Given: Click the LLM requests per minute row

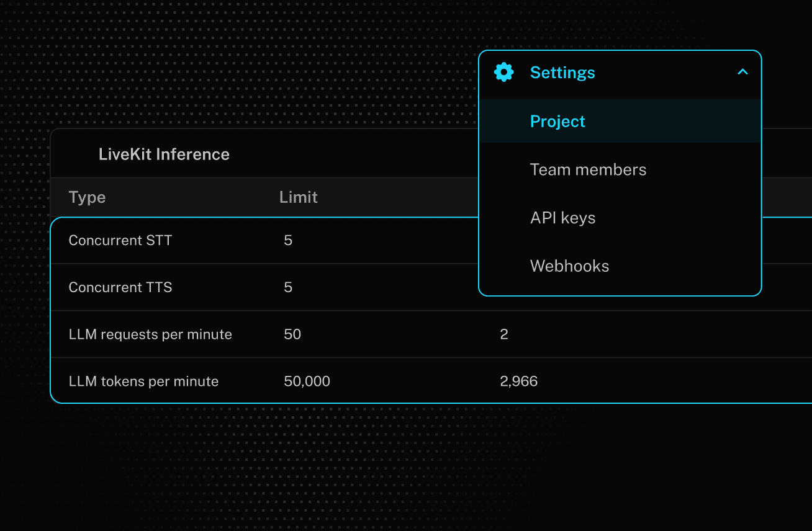Looking at the screenshot, I should point(150,334).
